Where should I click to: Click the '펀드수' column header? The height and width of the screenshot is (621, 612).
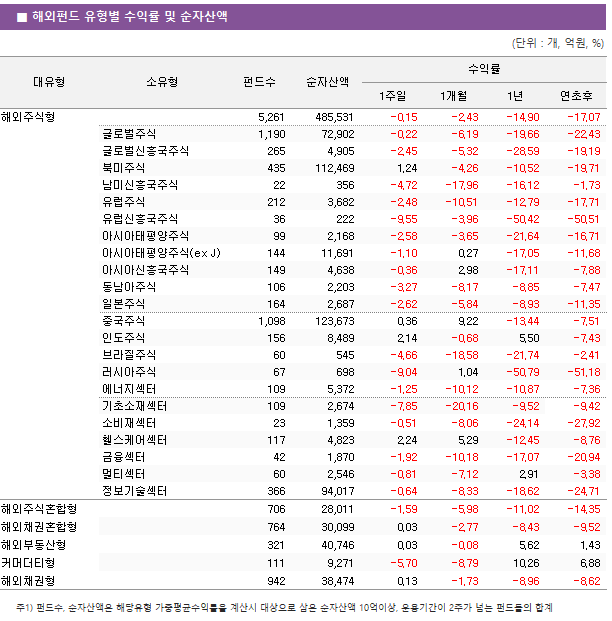tap(259, 82)
